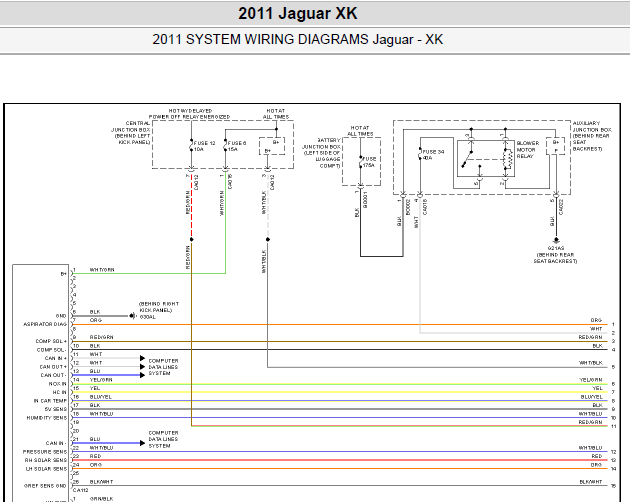Click the ground symbol next to G30AL
Viewport: 630px width, 502px height.
click(x=133, y=316)
